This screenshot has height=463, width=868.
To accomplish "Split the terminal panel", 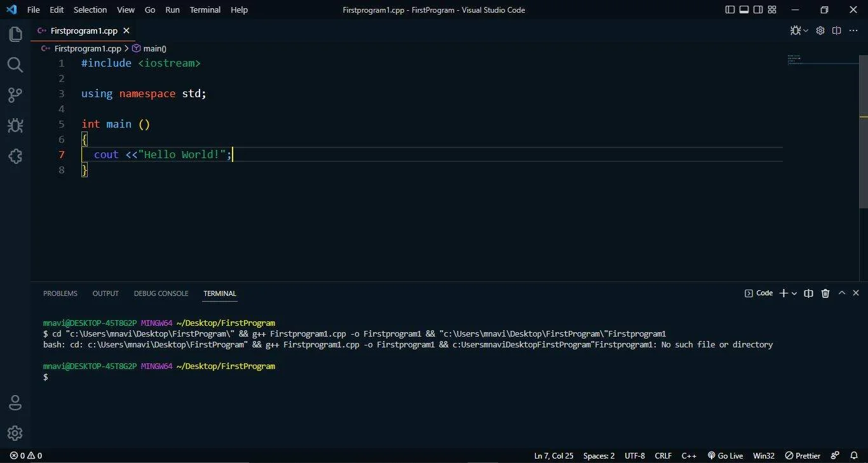I will (x=809, y=293).
